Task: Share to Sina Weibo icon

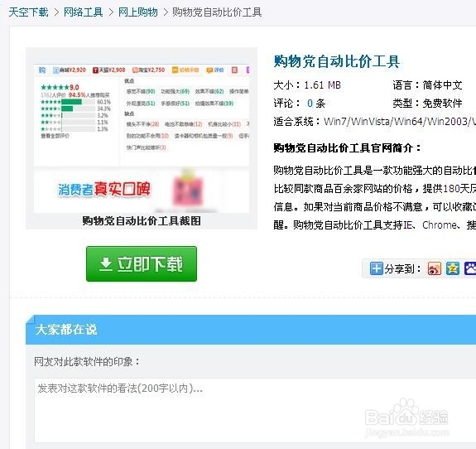Action: [434, 268]
